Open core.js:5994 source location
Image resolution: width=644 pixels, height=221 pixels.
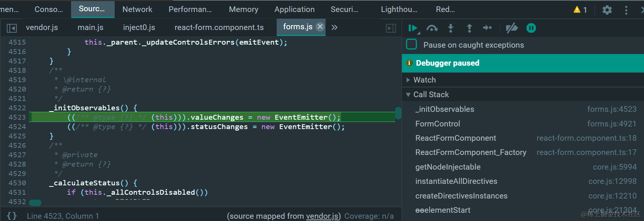[x=615, y=167]
